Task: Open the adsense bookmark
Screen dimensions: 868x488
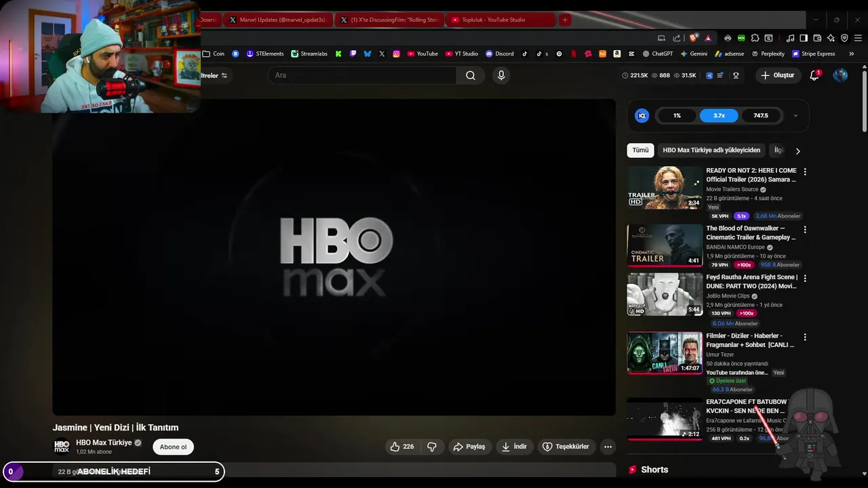Action: tap(729, 54)
